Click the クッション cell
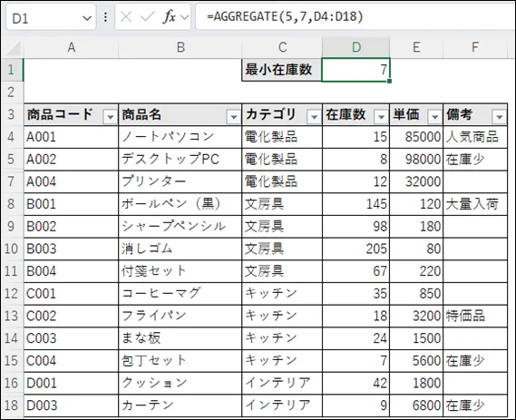Image resolution: width=516 pixels, height=420 pixels. pos(180,383)
